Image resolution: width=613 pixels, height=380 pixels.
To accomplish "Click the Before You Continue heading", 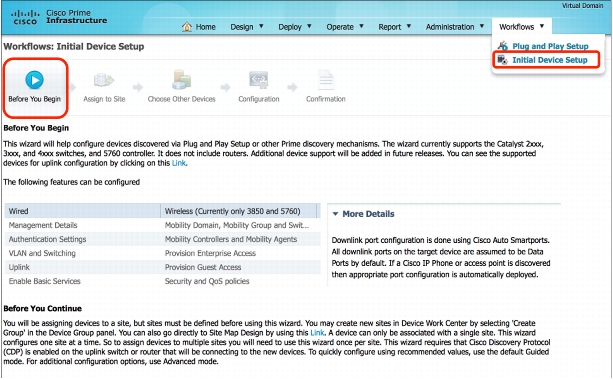I will pos(43,308).
